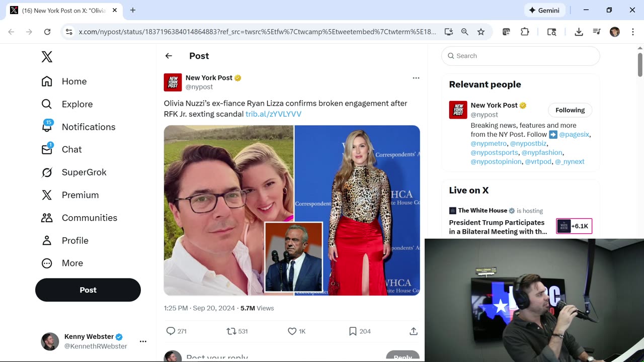Image resolution: width=644 pixels, height=362 pixels.
Task: Like the post with heart icon
Action: (x=296, y=331)
